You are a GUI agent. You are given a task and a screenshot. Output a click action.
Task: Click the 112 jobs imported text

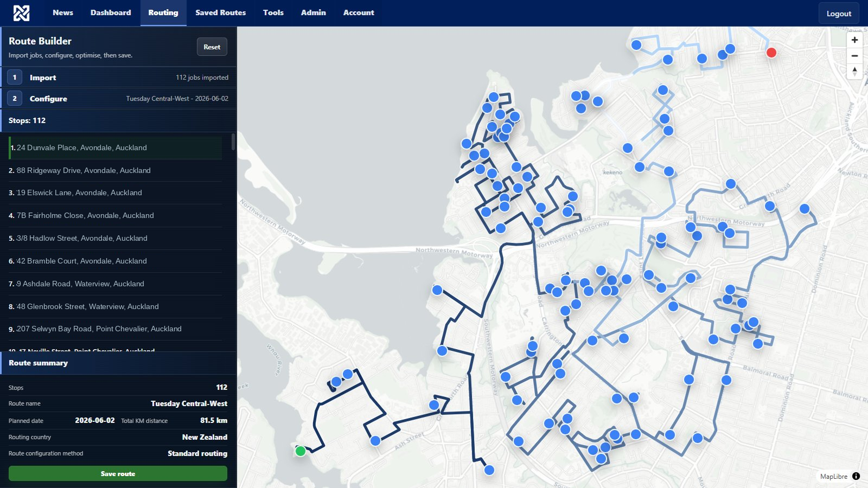(202, 78)
